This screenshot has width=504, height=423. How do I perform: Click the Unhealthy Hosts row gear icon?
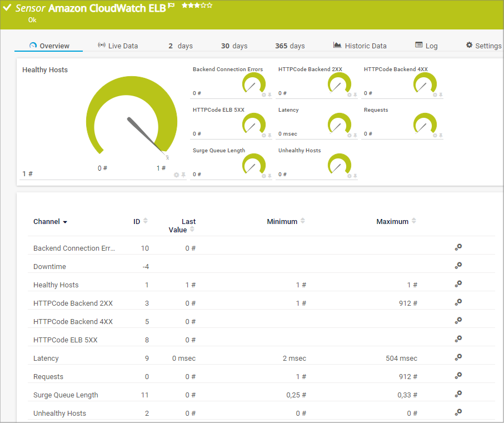coord(458,412)
